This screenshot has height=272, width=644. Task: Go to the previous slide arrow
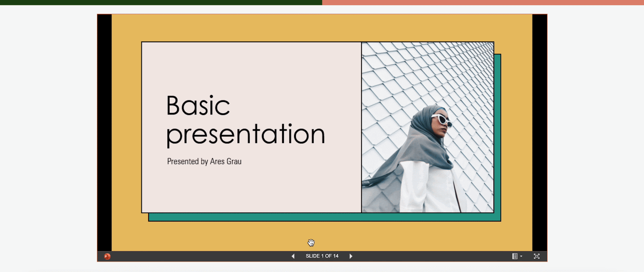coord(293,256)
